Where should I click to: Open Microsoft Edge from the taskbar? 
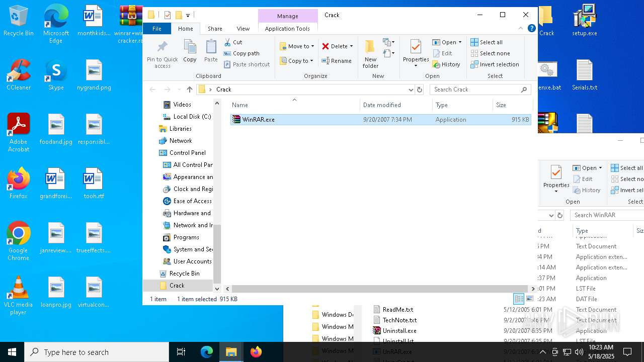pyautogui.click(x=207, y=352)
